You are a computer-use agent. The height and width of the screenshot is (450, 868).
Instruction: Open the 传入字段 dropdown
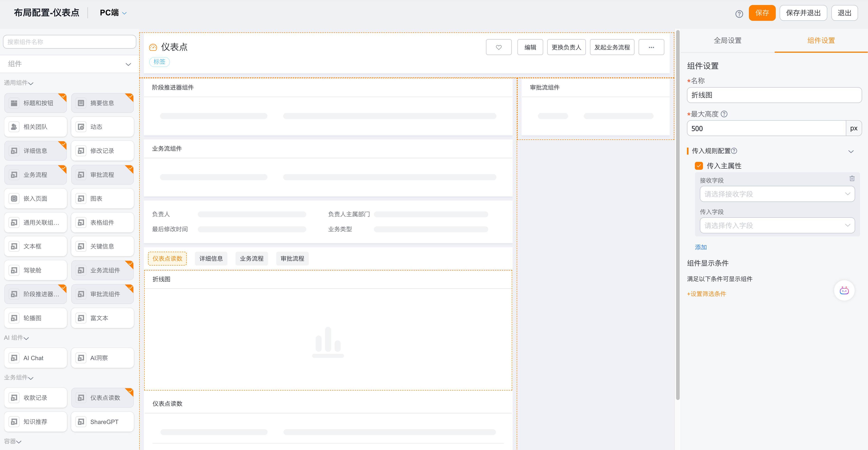click(777, 225)
